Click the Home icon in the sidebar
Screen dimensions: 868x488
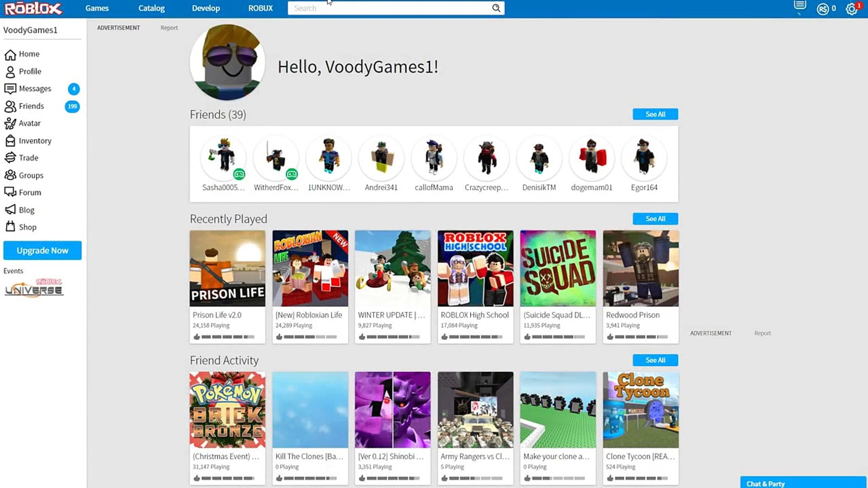click(10, 55)
